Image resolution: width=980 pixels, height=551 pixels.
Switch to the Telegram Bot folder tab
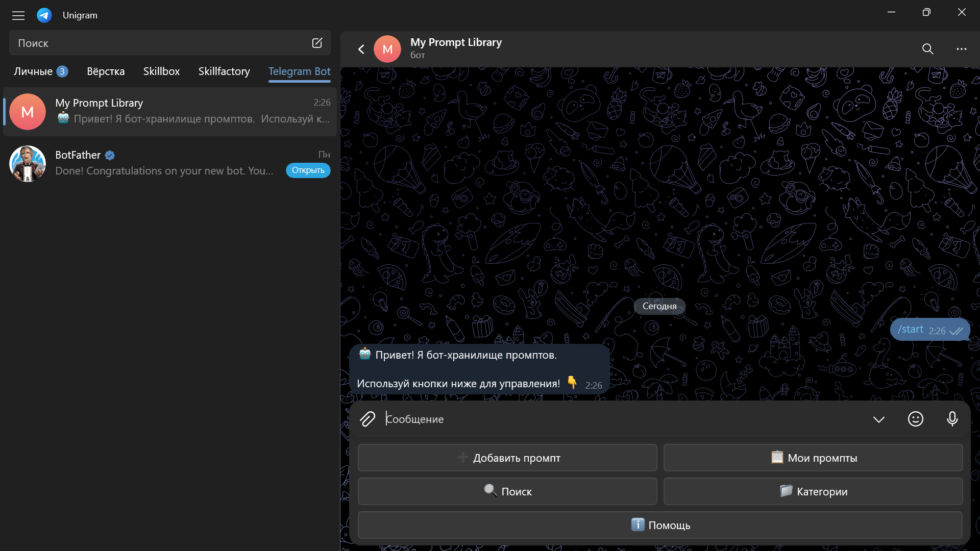(299, 71)
